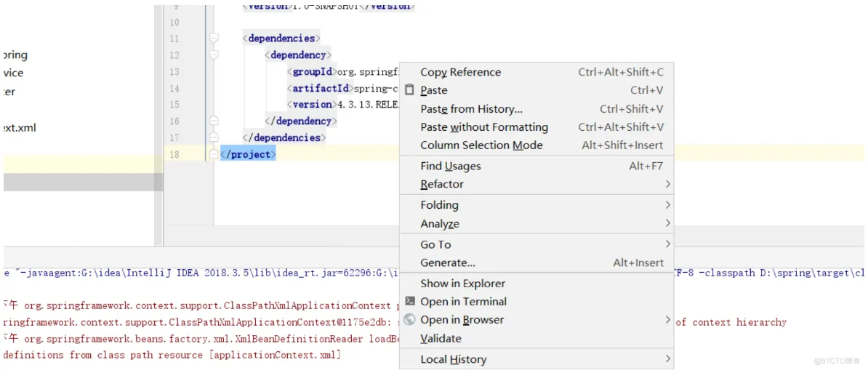Screen dimensions: 868x373
Task: Click the artifactId tag on line 14
Action: 320,88
